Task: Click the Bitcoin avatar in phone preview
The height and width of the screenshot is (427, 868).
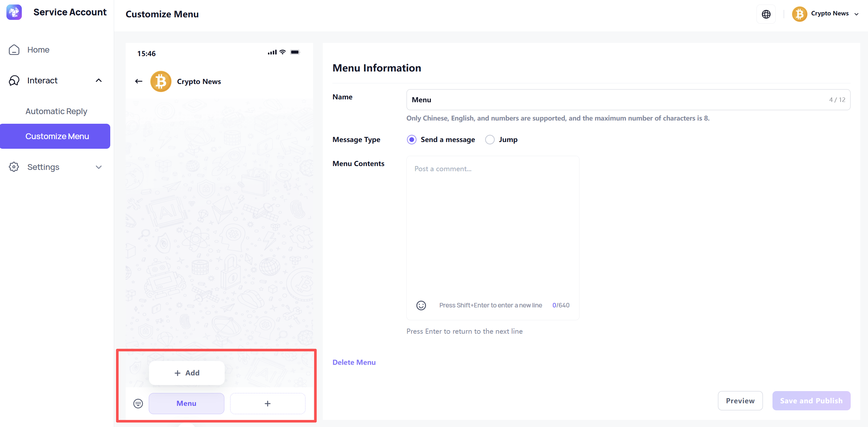Action: (161, 81)
